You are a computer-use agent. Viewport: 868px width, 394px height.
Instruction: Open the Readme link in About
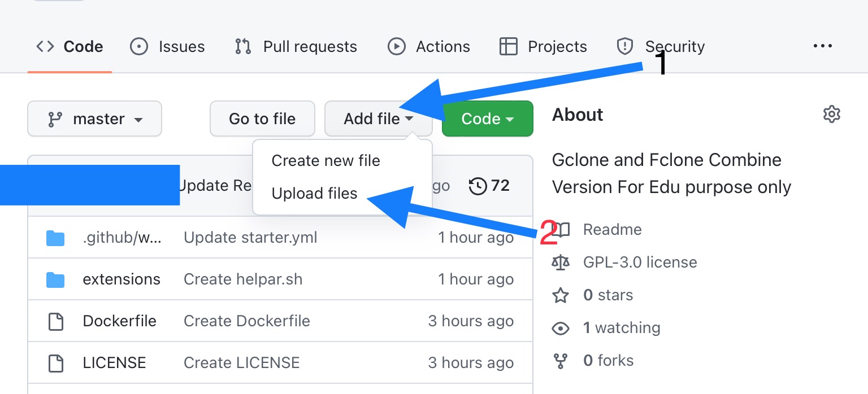click(x=612, y=230)
